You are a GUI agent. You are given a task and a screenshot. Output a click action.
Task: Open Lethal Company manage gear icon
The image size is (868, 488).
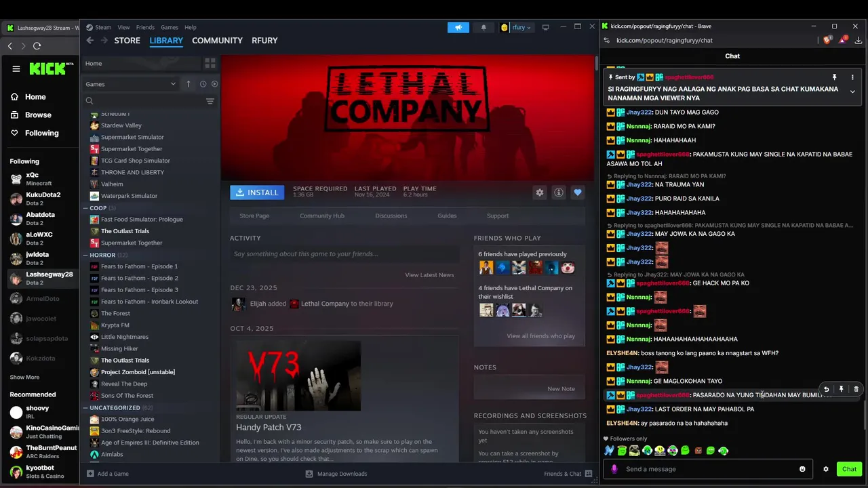click(540, 192)
